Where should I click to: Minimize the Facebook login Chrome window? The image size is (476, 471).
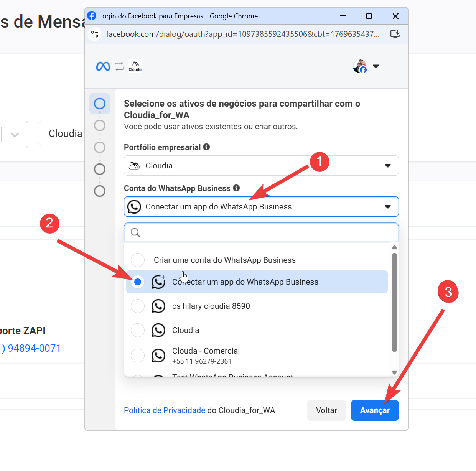[343, 16]
